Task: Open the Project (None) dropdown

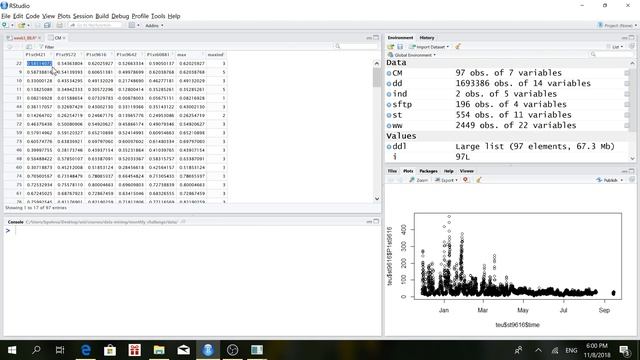Action: point(617,25)
